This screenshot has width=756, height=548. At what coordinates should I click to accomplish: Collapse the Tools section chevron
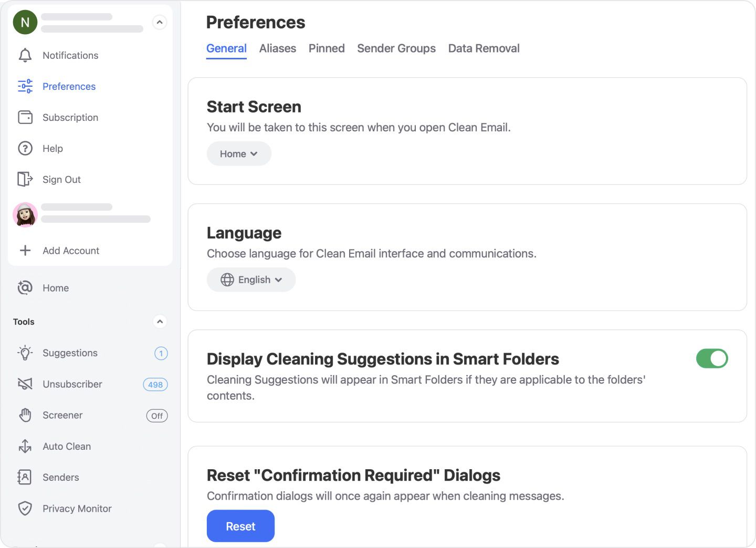click(x=160, y=322)
